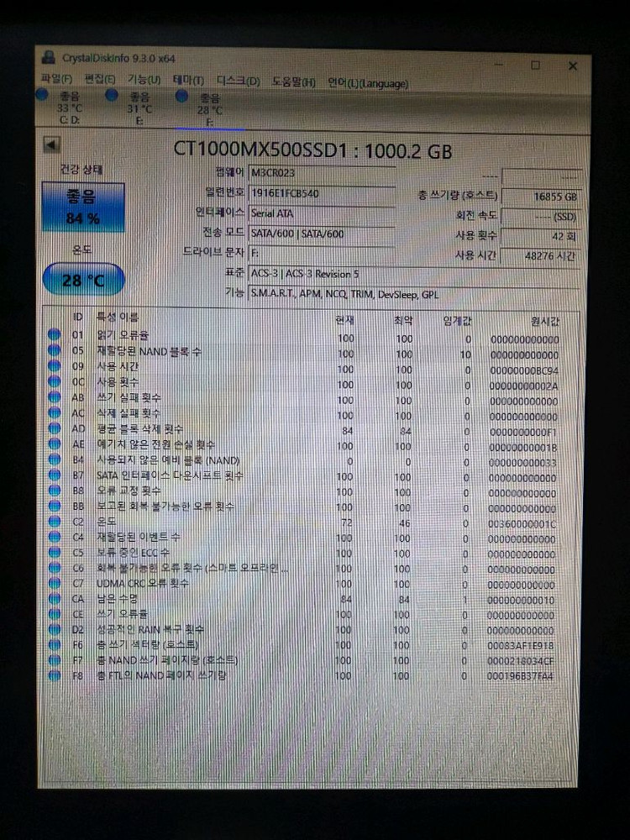Click the 임계값 column header
Screen dimensions: 630x840
pyautogui.click(x=458, y=321)
